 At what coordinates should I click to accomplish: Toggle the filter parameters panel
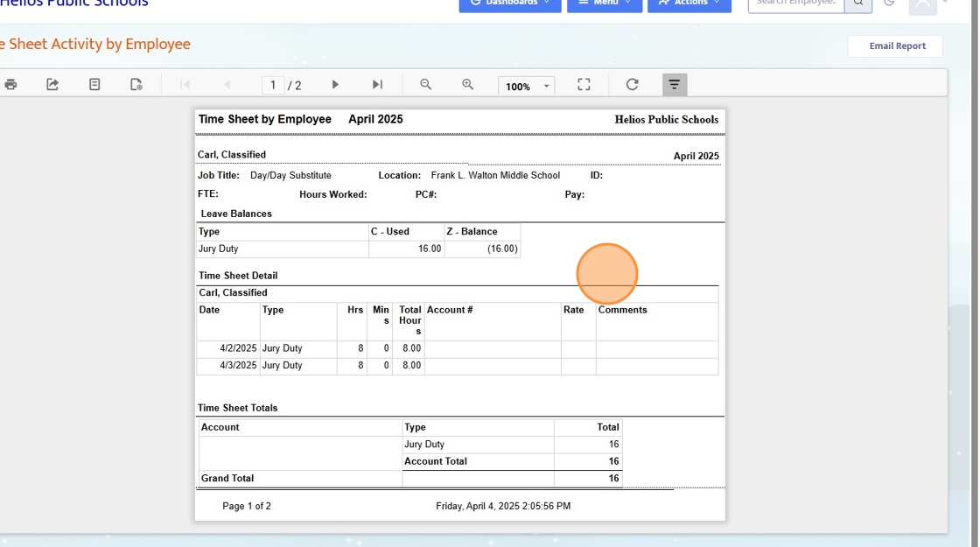pos(674,85)
